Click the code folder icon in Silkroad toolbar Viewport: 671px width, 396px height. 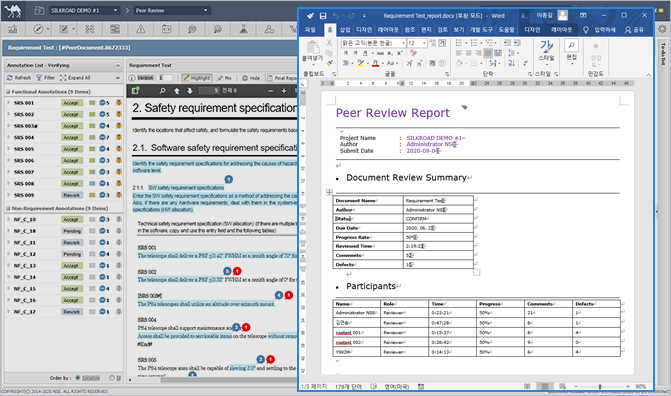166,29
